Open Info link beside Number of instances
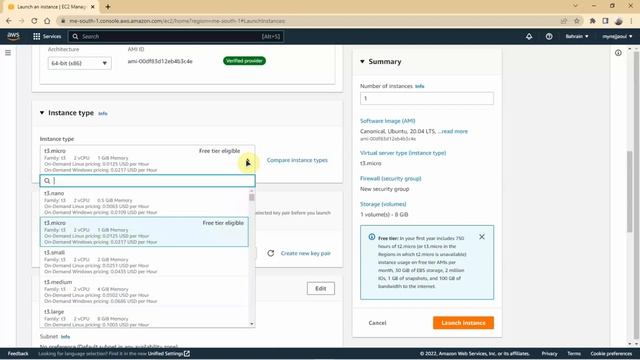The image size is (640, 360). click(x=420, y=86)
